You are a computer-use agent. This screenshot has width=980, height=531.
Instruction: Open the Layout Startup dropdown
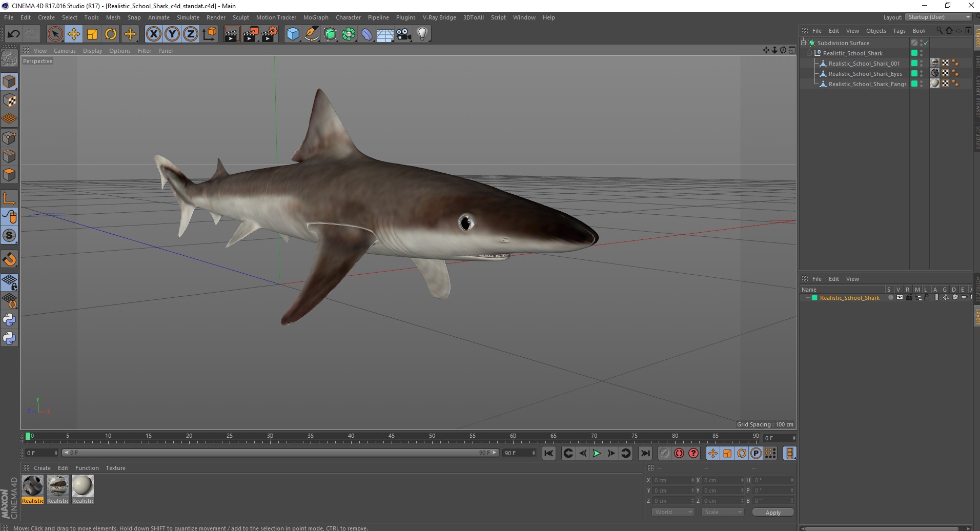pos(938,17)
